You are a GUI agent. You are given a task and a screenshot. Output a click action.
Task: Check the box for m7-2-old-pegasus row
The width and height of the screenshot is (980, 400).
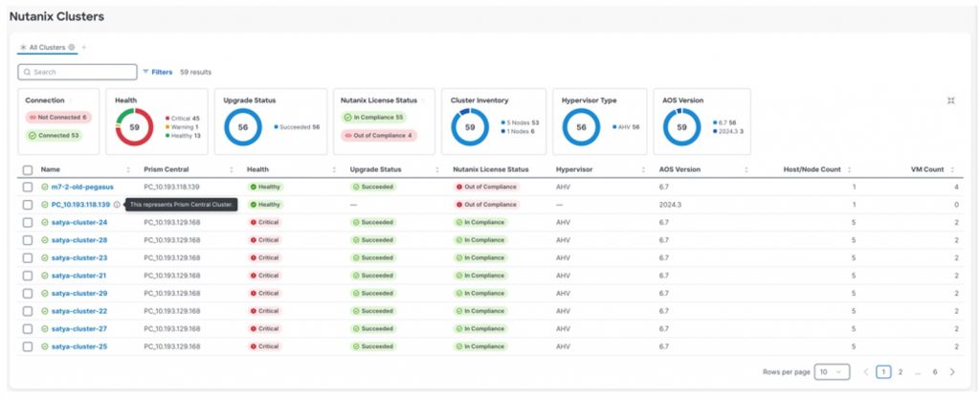coord(28,187)
